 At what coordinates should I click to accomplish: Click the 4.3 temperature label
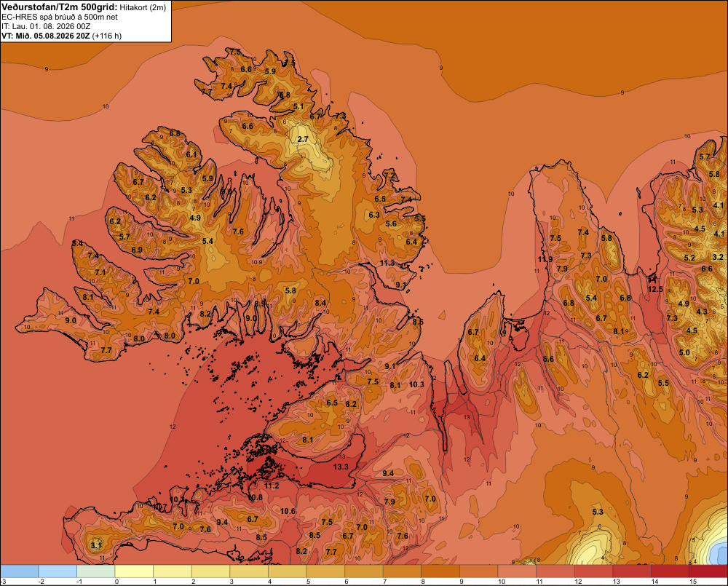click(702, 312)
